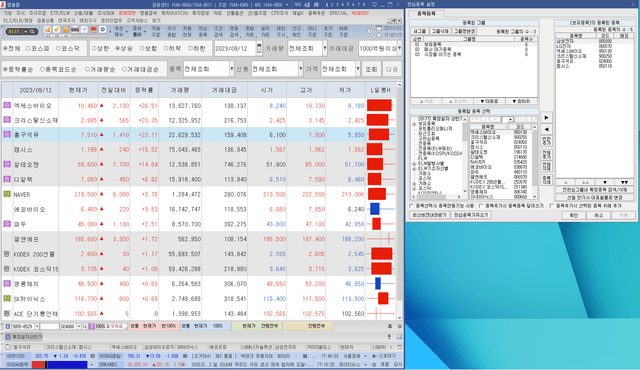Click the right arrow add-stock button
640x370 pixels.
coord(547,117)
